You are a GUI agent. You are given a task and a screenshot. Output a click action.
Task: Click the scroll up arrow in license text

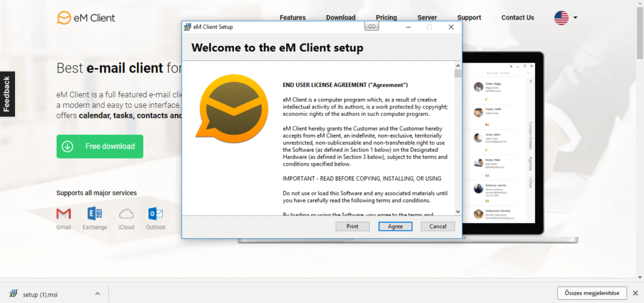click(x=458, y=66)
